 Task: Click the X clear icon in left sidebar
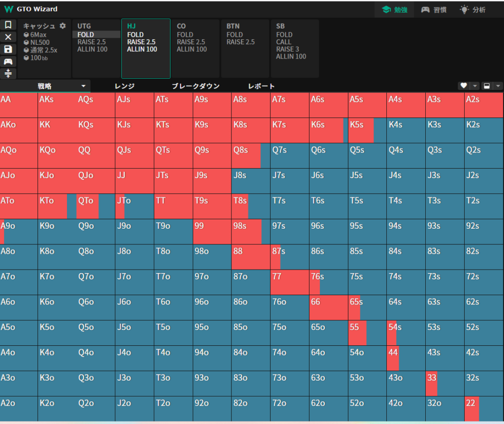point(8,37)
